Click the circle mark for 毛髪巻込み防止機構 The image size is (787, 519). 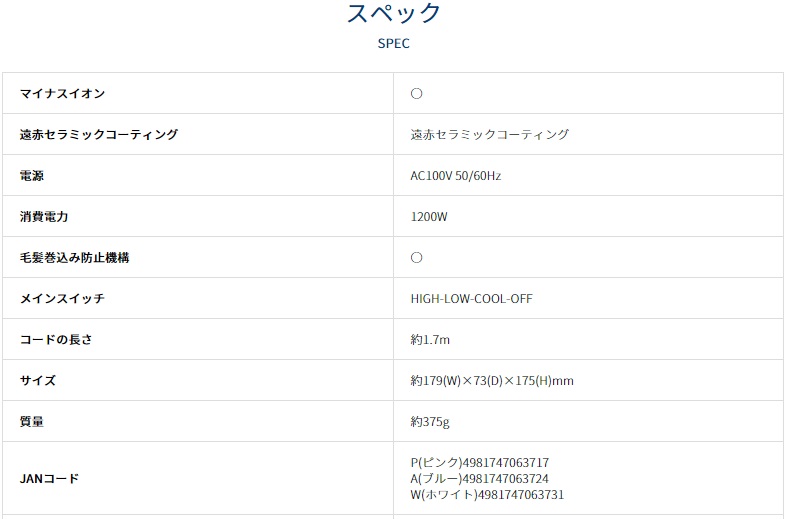point(417,257)
